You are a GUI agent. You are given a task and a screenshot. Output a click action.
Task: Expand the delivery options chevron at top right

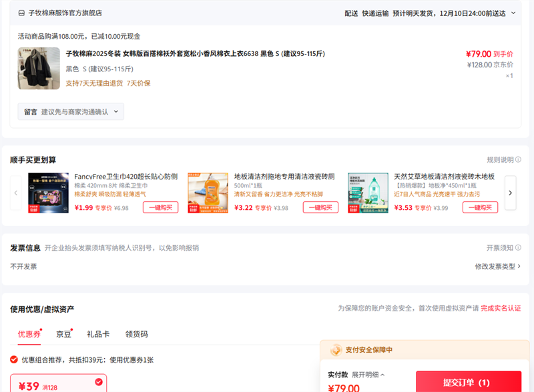(x=513, y=13)
